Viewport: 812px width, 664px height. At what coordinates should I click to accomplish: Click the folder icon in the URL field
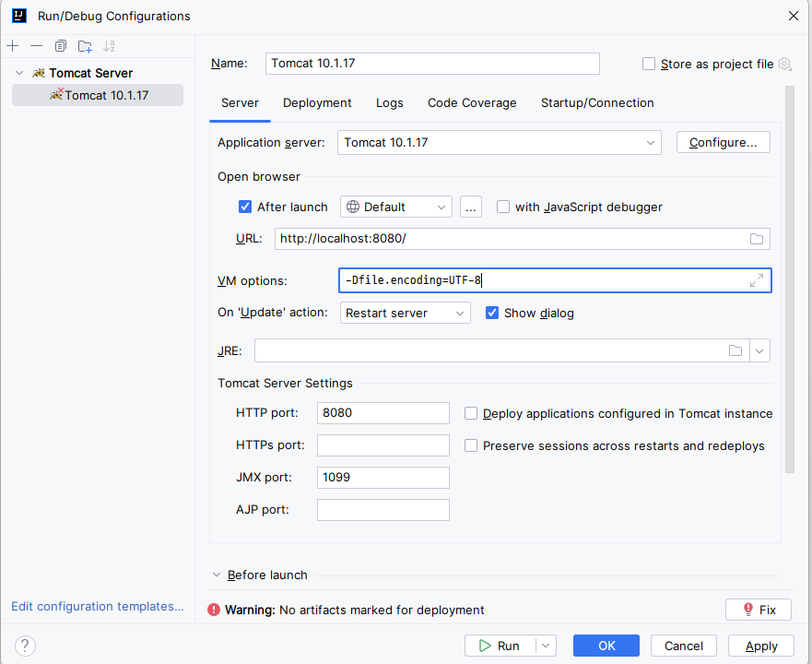tap(757, 239)
